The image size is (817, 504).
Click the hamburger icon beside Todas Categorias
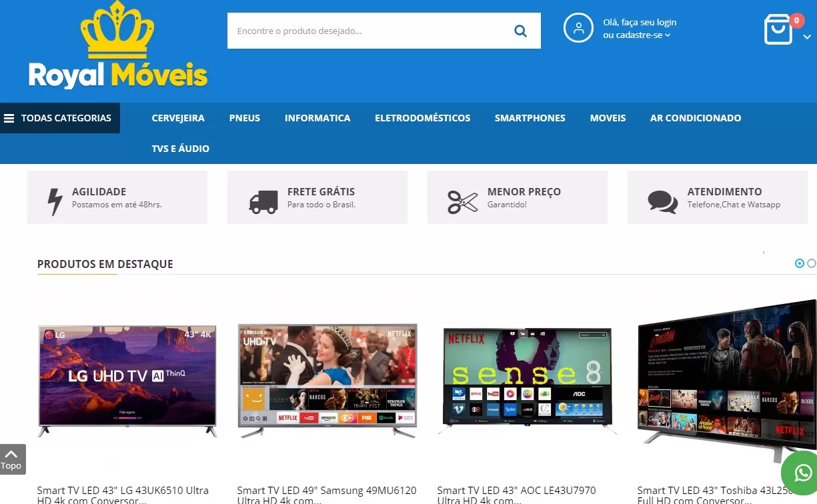click(9, 119)
